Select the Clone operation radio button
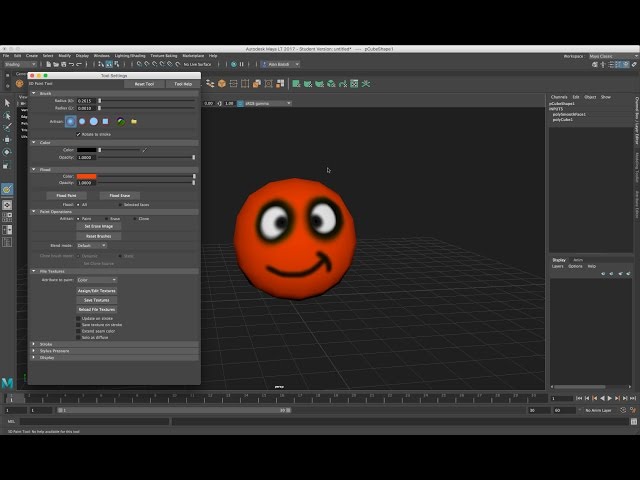This screenshot has height=480, width=640. click(135, 219)
